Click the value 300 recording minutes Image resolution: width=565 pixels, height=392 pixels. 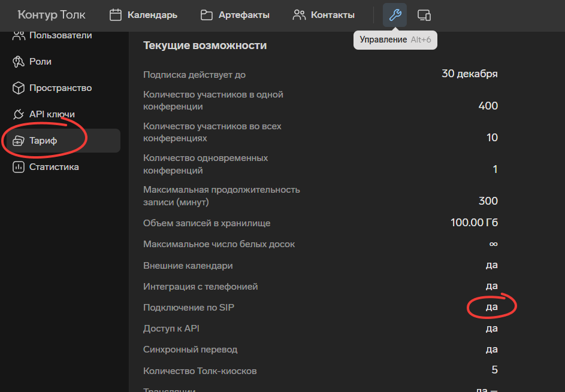click(488, 201)
